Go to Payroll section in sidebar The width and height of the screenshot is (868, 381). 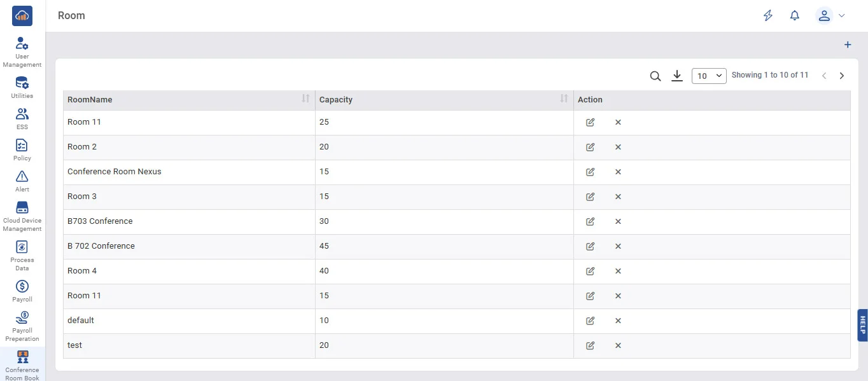[22, 291]
